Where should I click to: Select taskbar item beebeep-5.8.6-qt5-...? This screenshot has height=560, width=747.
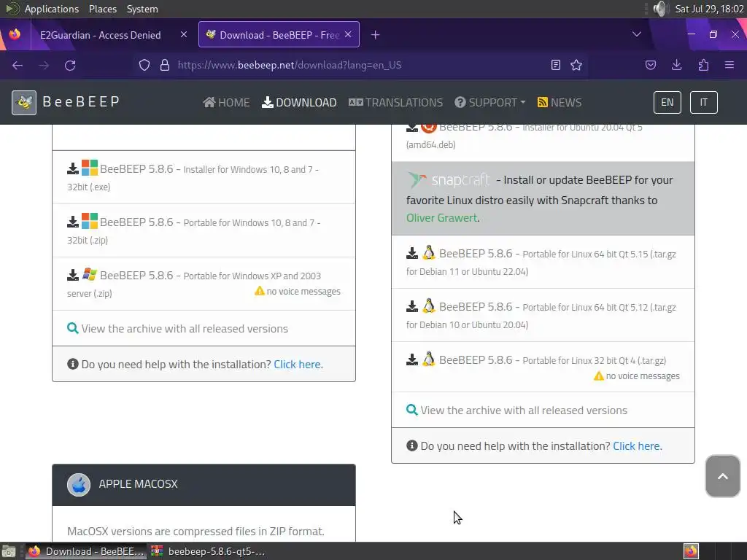[208, 551]
